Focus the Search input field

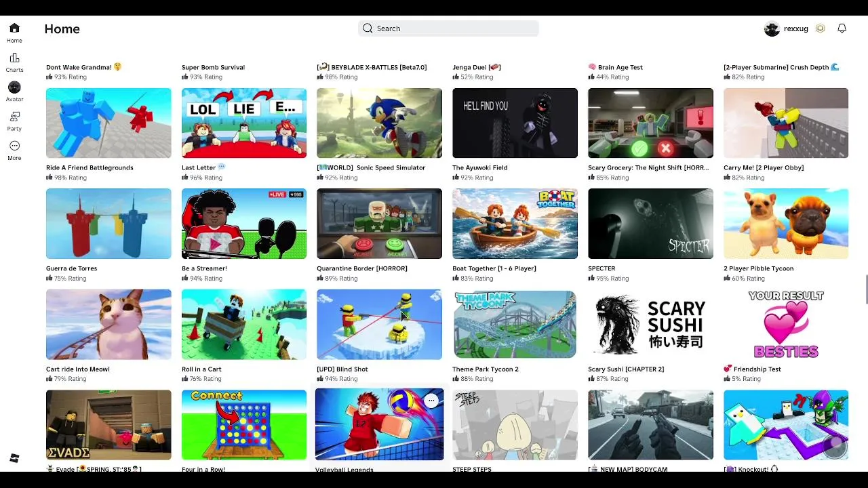click(448, 28)
